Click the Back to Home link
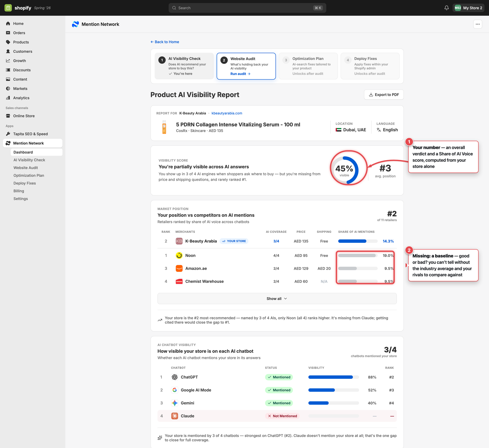Screen dimensions: 489x448 click(x=165, y=42)
